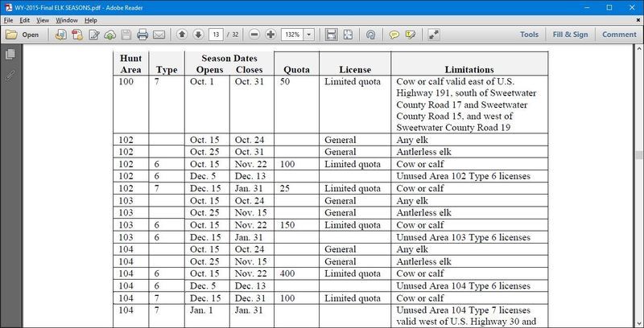This screenshot has width=644, height=328.
Task: Click 'Unused Area 104 Type 6 licenses' text
Action: pyautogui.click(x=464, y=285)
